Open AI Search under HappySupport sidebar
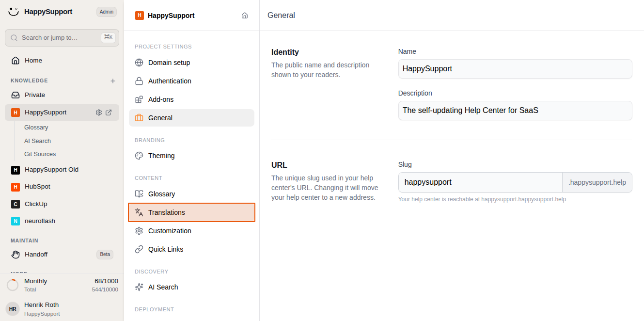This screenshot has width=644, height=321. (37, 141)
